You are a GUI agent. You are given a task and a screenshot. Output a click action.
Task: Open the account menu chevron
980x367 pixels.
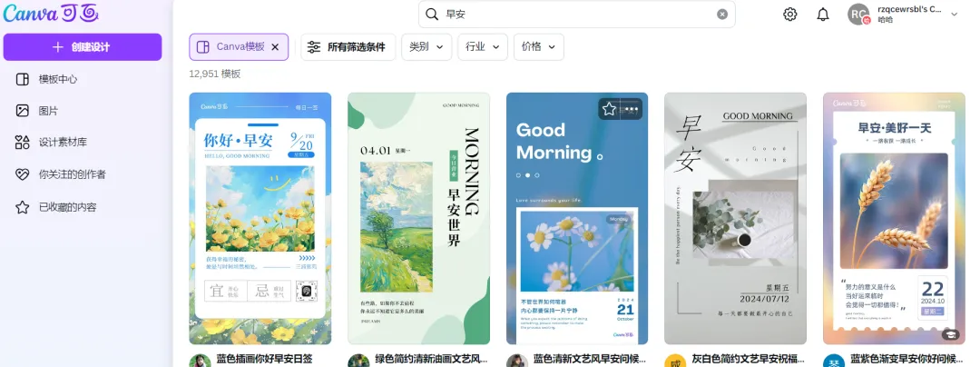[x=954, y=15]
